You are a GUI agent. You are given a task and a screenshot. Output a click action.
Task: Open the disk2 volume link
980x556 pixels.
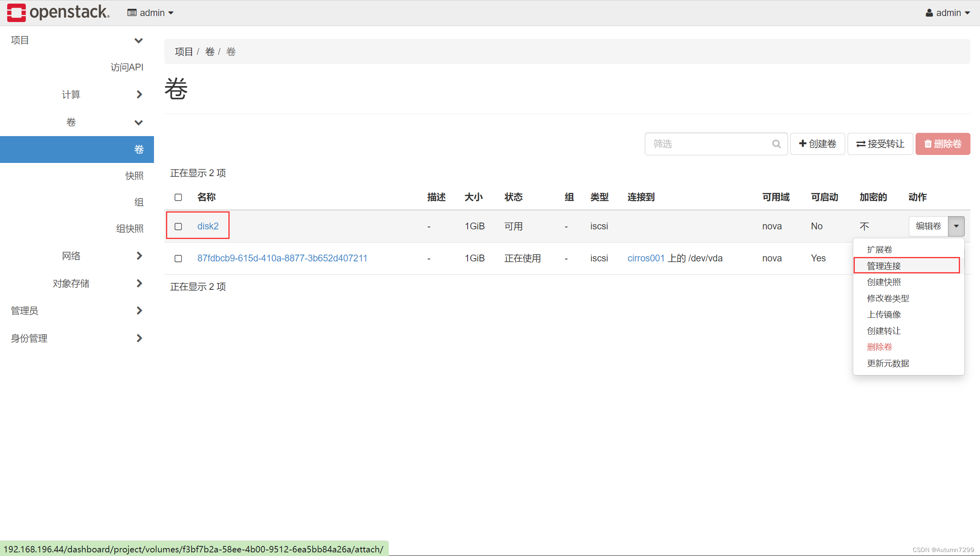pos(208,226)
